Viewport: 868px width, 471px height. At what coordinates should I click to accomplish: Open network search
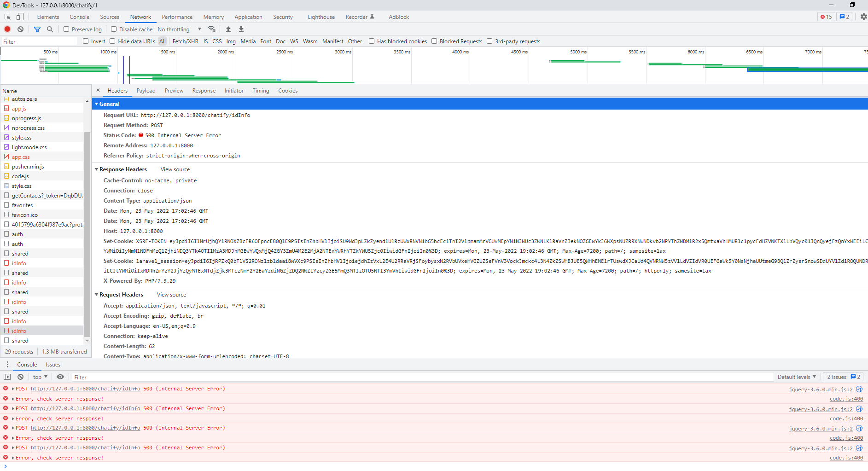coord(50,29)
